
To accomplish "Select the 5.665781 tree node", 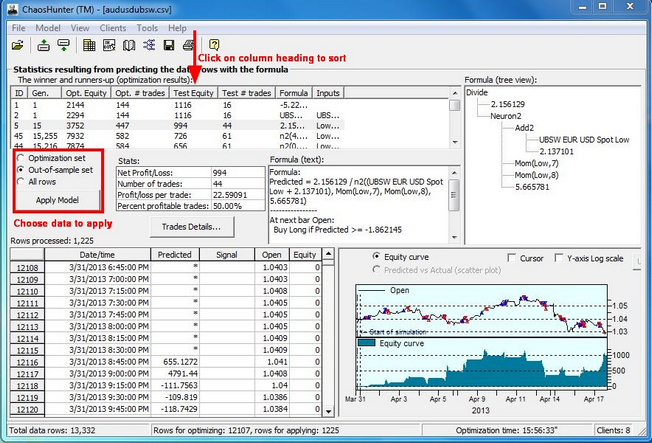I will click(532, 187).
